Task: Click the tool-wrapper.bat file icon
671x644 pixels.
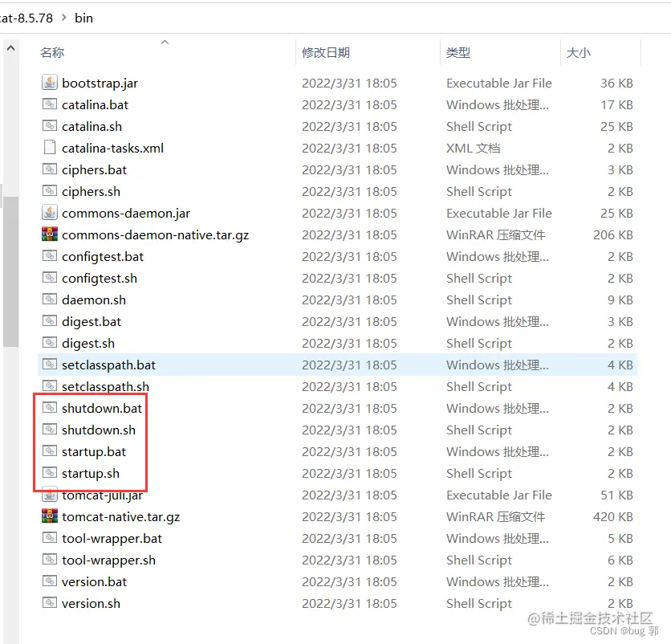Action: (50, 538)
